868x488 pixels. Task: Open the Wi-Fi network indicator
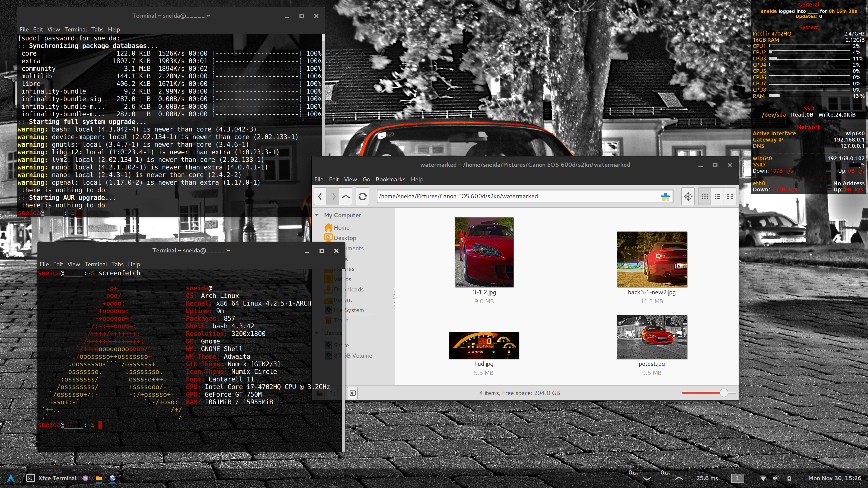(763, 478)
